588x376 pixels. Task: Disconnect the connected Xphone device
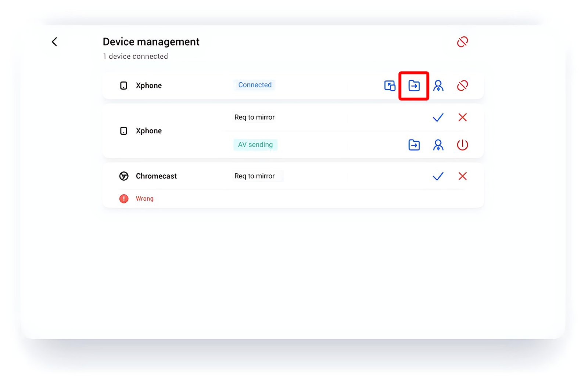[x=462, y=86]
